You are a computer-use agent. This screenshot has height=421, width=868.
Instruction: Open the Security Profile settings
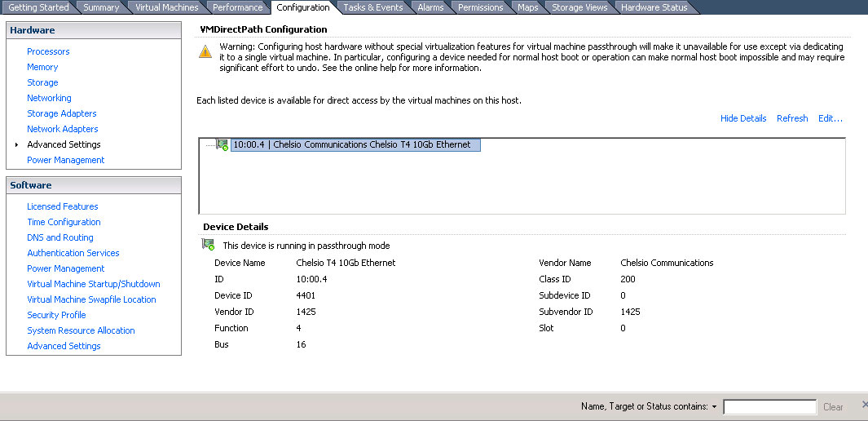(56, 315)
